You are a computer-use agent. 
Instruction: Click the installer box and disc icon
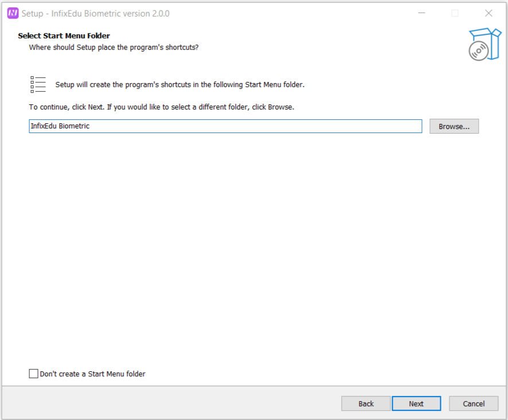(x=483, y=44)
